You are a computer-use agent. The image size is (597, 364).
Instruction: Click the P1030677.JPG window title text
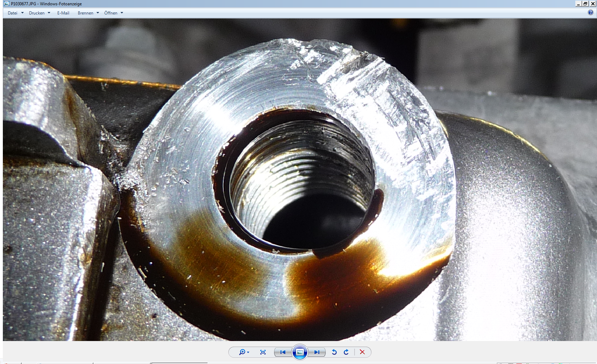coord(46,4)
